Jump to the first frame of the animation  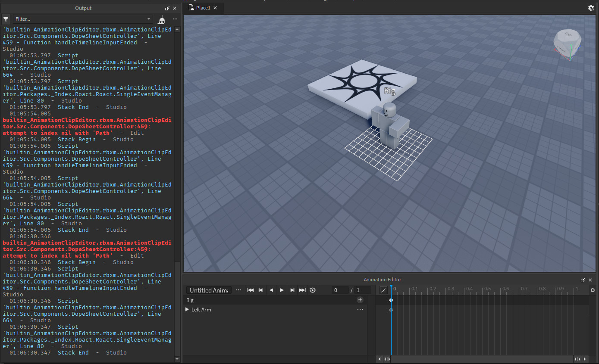[x=250, y=290]
